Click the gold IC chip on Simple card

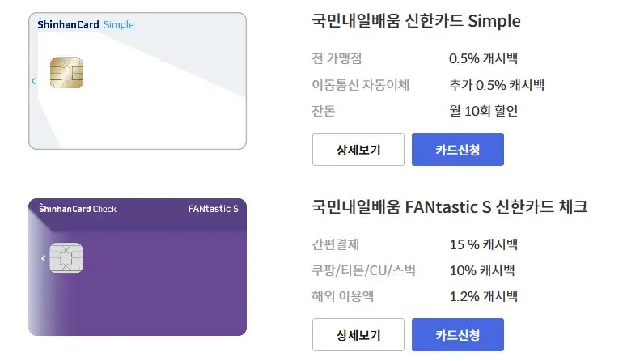66,73
